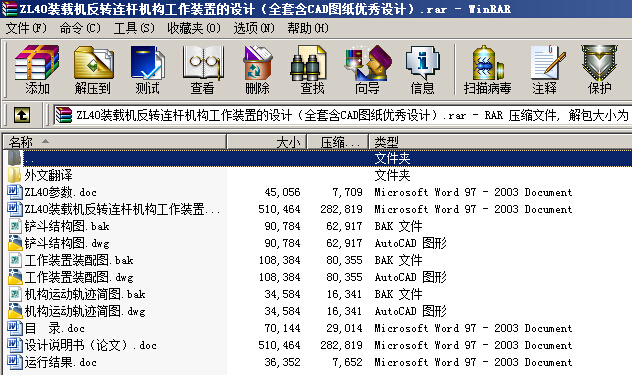Click the icon of 工作装置装配图.bak
Viewport: 632px width, 375px height.
point(15,260)
